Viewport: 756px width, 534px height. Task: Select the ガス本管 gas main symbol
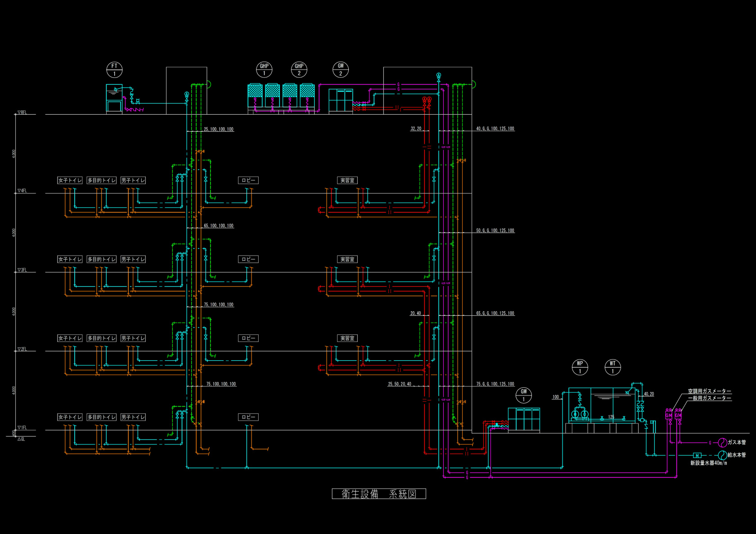[x=722, y=443]
